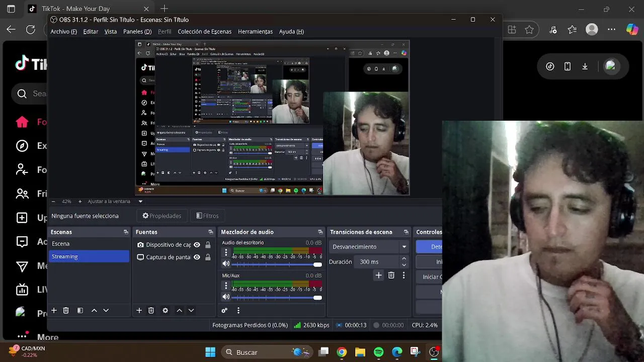
Task: Open advanced audio properties gears icon
Action: tap(224, 311)
